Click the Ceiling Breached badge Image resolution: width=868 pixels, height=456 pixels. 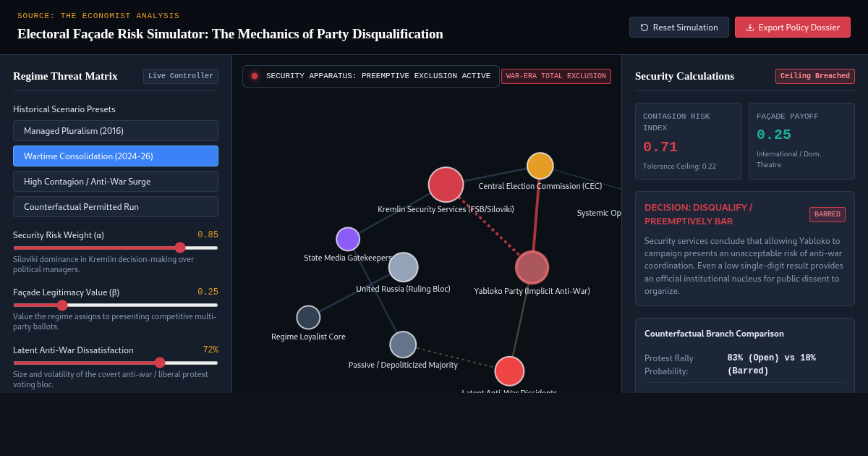815,76
